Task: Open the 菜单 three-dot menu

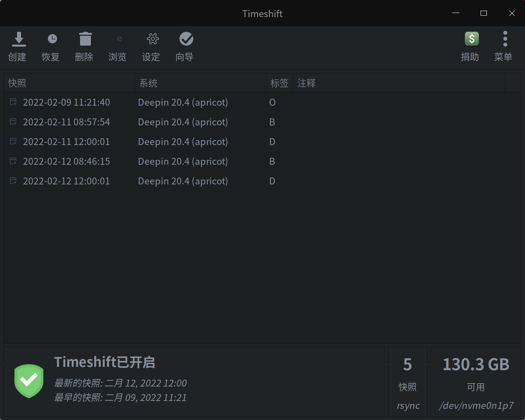Action: tap(505, 39)
